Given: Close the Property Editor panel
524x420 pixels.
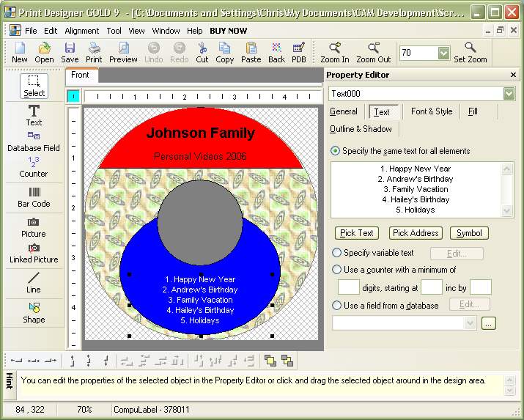Looking at the screenshot, I should coord(513,75).
